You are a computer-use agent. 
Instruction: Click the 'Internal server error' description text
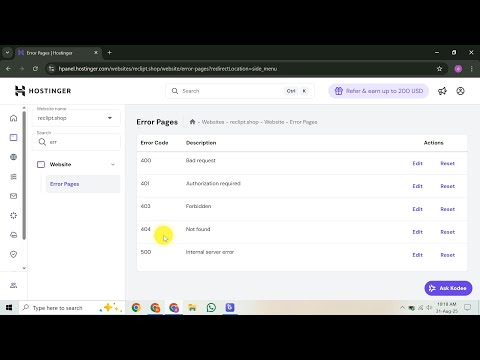pyautogui.click(x=210, y=252)
